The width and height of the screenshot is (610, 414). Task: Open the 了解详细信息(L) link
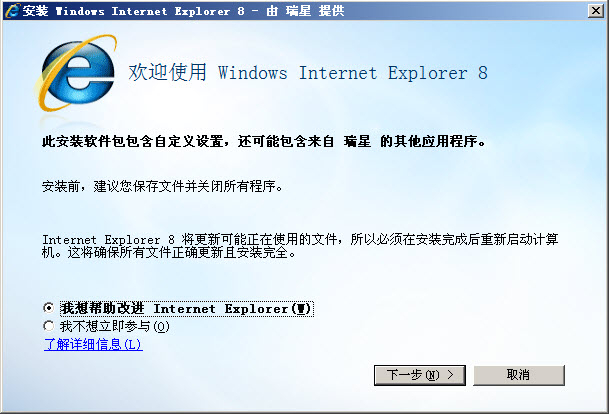pyautogui.click(x=93, y=344)
